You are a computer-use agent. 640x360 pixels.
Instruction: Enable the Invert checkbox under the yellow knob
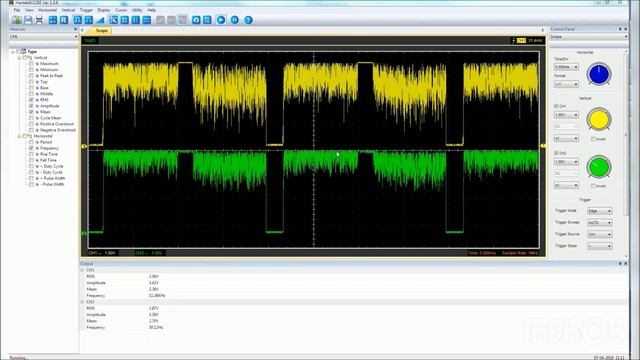593,139
